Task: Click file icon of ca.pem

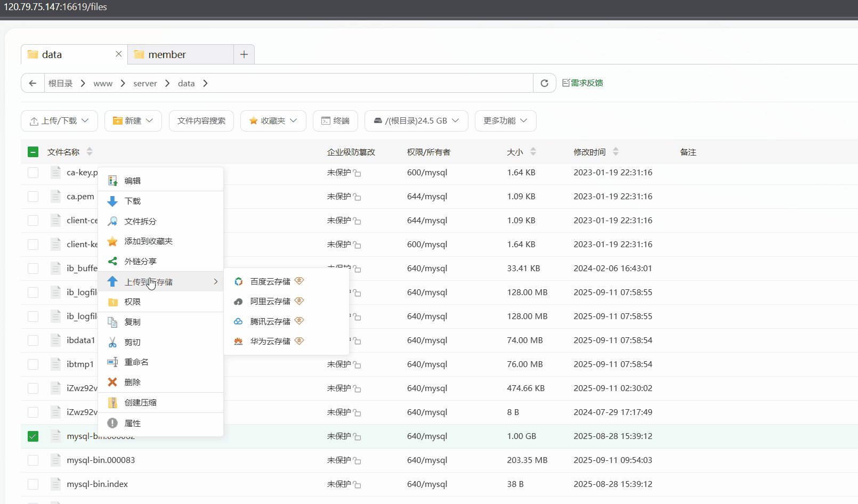Action: pyautogui.click(x=55, y=196)
